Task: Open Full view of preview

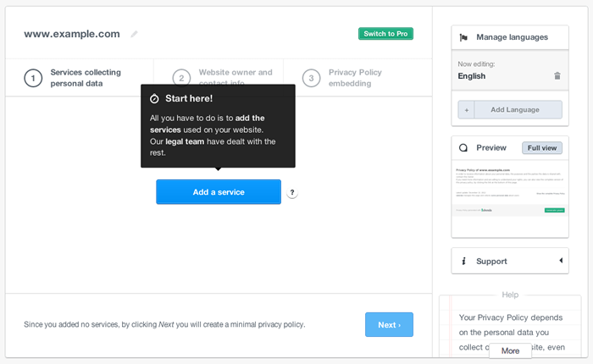Action: click(x=542, y=148)
